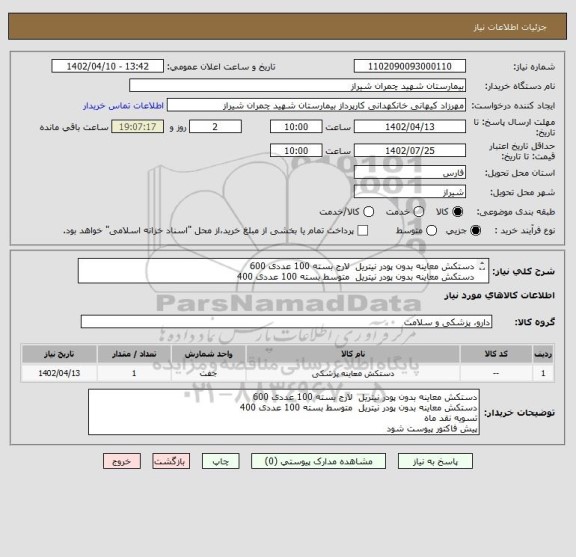Image resolution: width=576 pixels, height=557 pixels.
Task: Click the واحد شمارش column header
Action: (208, 354)
